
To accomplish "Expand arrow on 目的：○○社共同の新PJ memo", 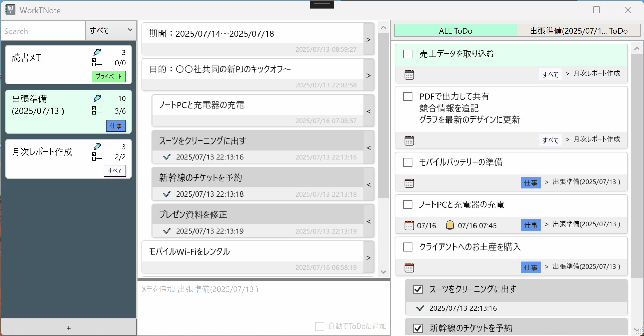I will tap(369, 75).
